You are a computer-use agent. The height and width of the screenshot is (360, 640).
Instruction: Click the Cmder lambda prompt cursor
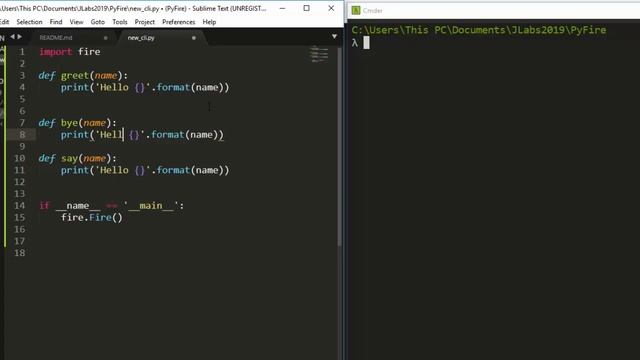coord(366,42)
